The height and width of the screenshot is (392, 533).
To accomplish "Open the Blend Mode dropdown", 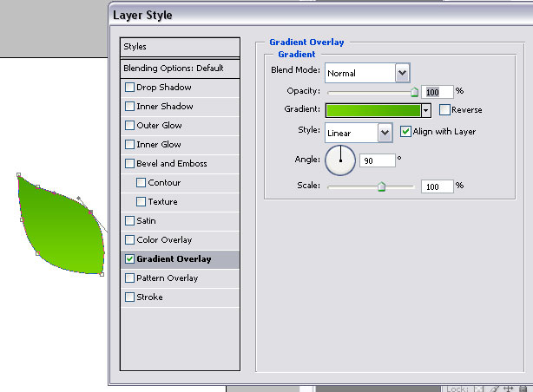I will [402, 73].
